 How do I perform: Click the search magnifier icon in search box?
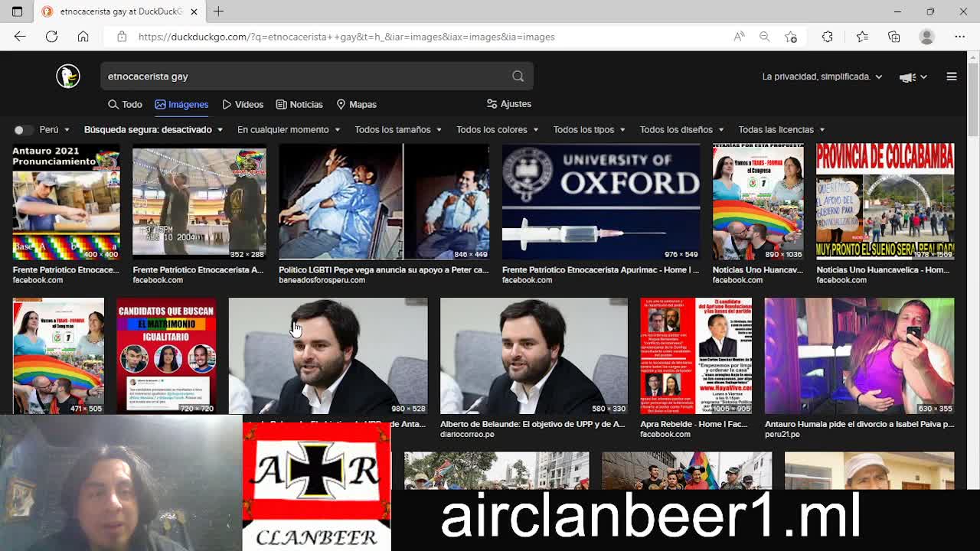(518, 77)
